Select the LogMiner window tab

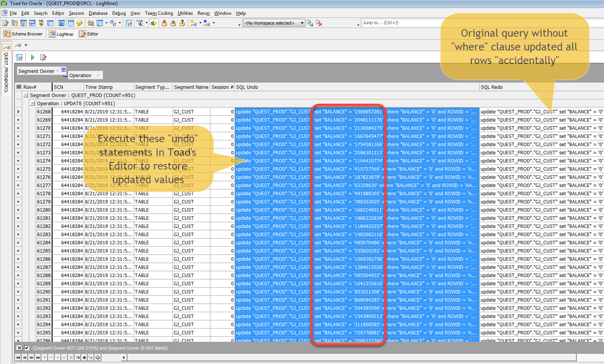[x=61, y=34]
